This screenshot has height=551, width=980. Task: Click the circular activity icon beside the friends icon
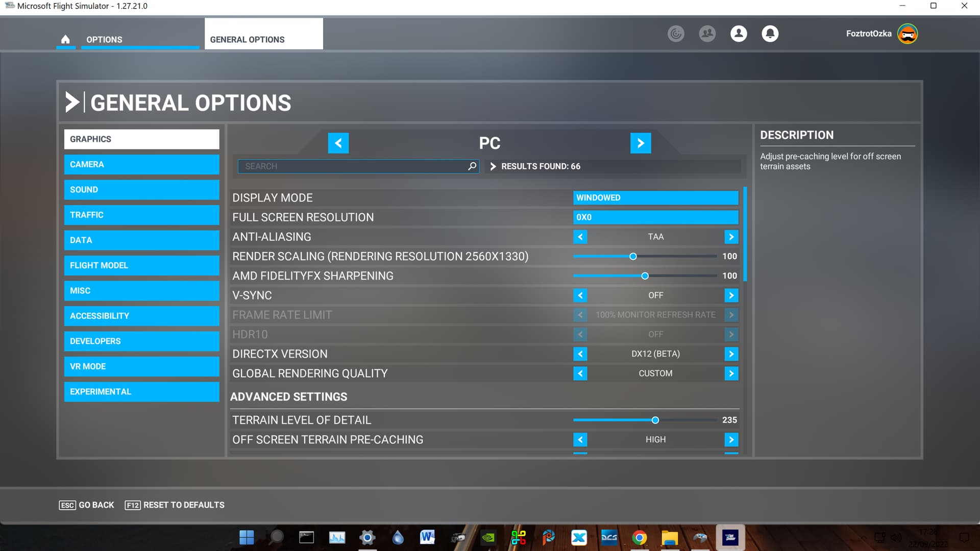(676, 34)
